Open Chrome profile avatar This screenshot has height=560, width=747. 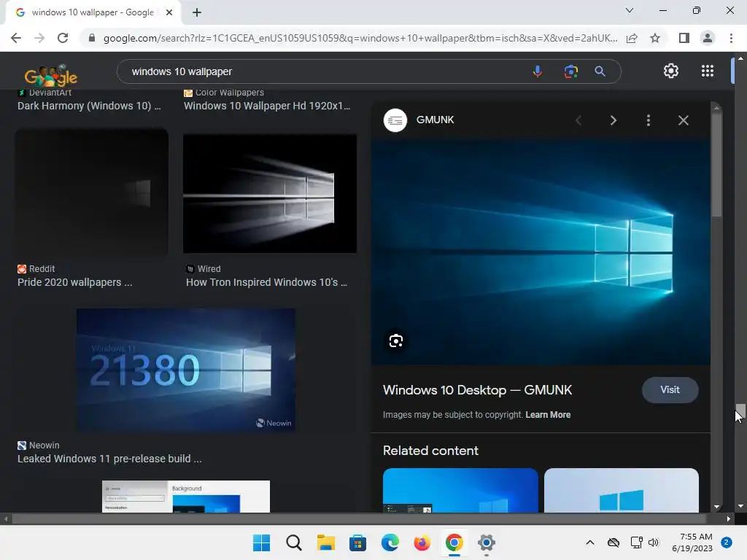point(708,38)
